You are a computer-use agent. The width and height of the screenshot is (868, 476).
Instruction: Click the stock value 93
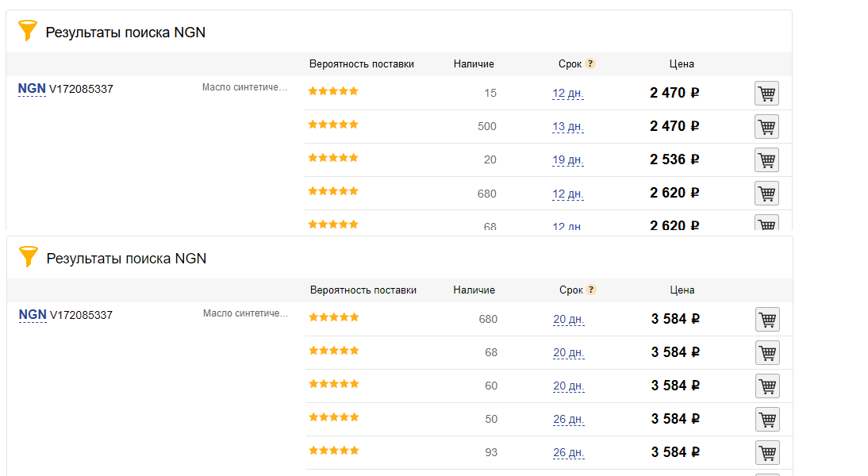tap(491, 453)
